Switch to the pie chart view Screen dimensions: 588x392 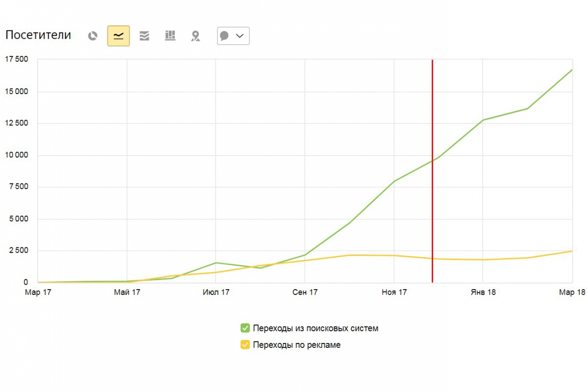[93, 36]
